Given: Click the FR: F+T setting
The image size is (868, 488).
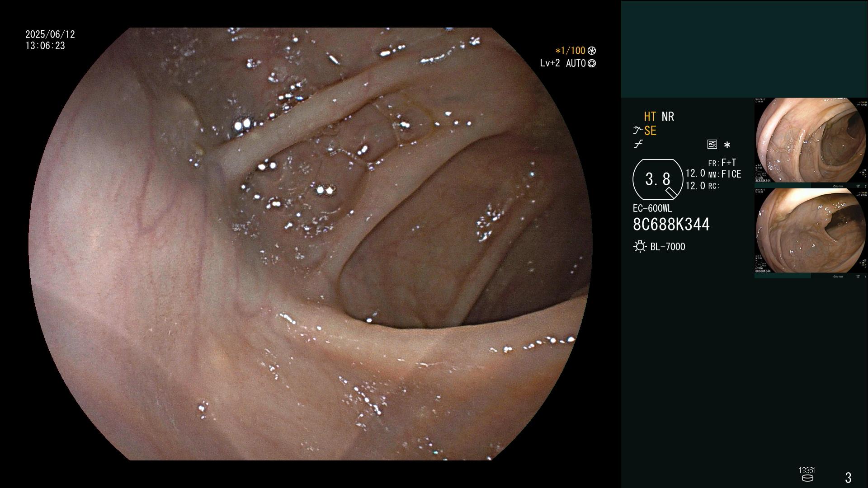Looking at the screenshot, I should tap(722, 163).
